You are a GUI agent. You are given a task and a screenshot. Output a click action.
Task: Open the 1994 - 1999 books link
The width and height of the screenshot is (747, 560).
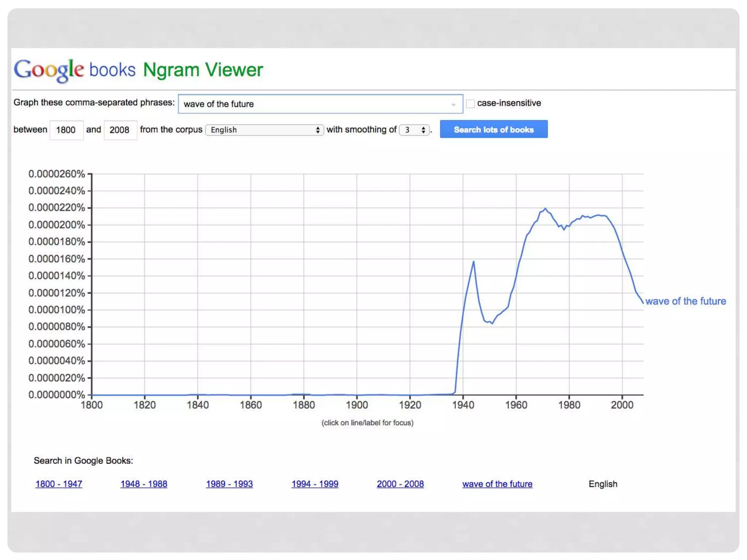tap(315, 484)
